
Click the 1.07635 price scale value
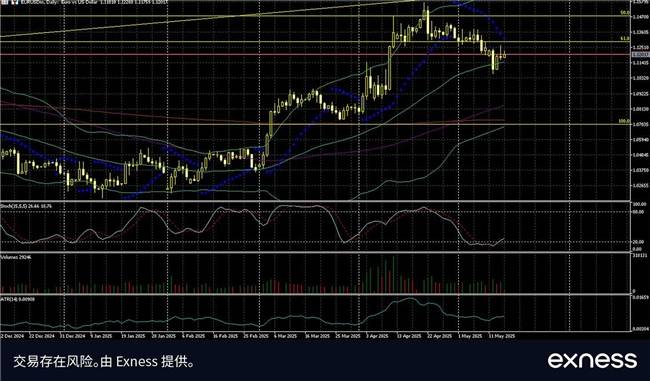coord(640,124)
